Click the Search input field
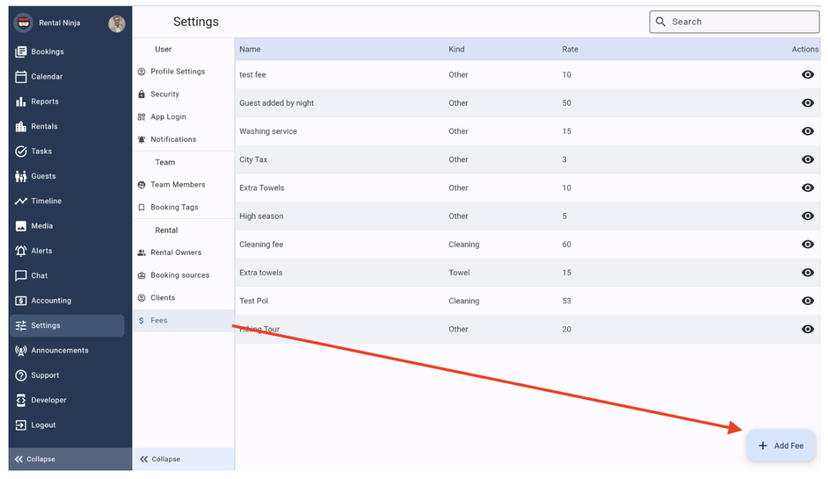 (734, 22)
